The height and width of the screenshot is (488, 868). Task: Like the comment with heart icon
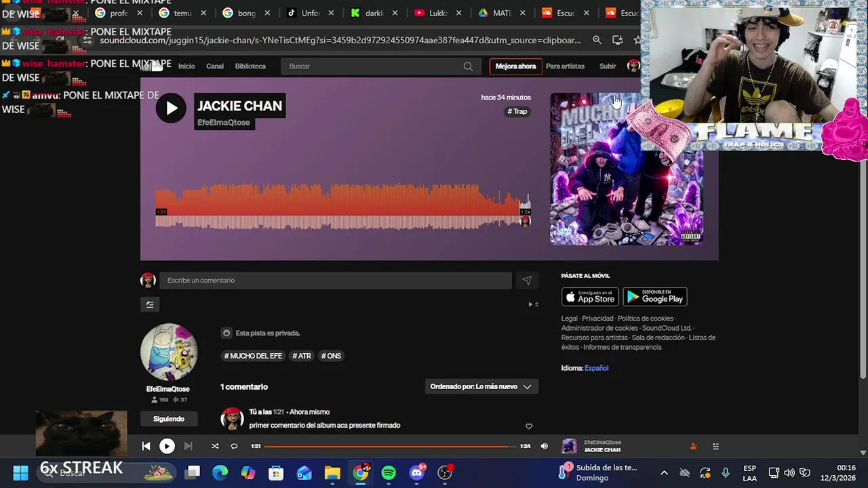pyautogui.click(x=529, y=426)
